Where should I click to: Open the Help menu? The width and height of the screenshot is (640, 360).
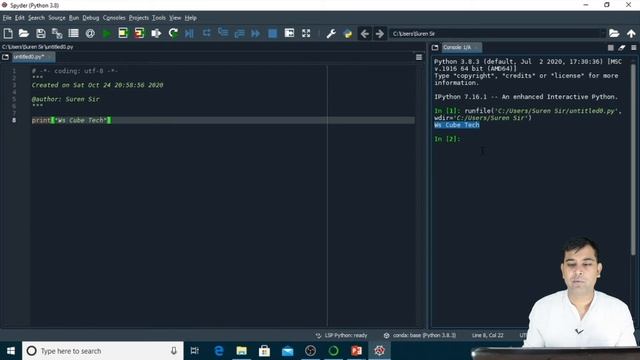coord(191,18)
